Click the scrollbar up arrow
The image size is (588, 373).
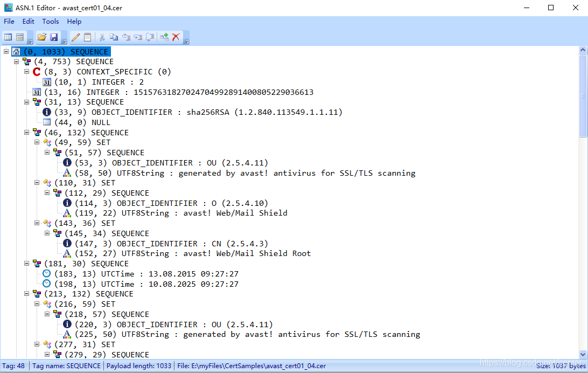pyautogui.click(x=582, y=49)
